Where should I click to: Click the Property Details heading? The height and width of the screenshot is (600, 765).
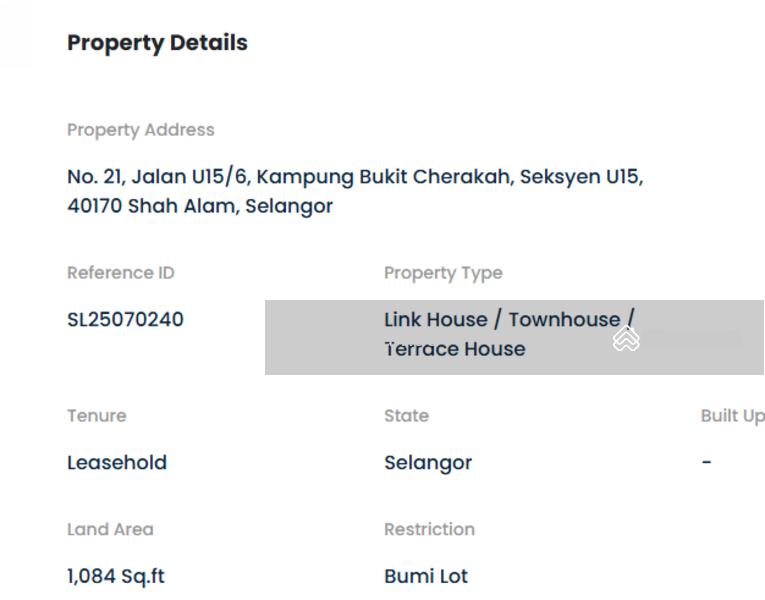[x=157, y=43]
